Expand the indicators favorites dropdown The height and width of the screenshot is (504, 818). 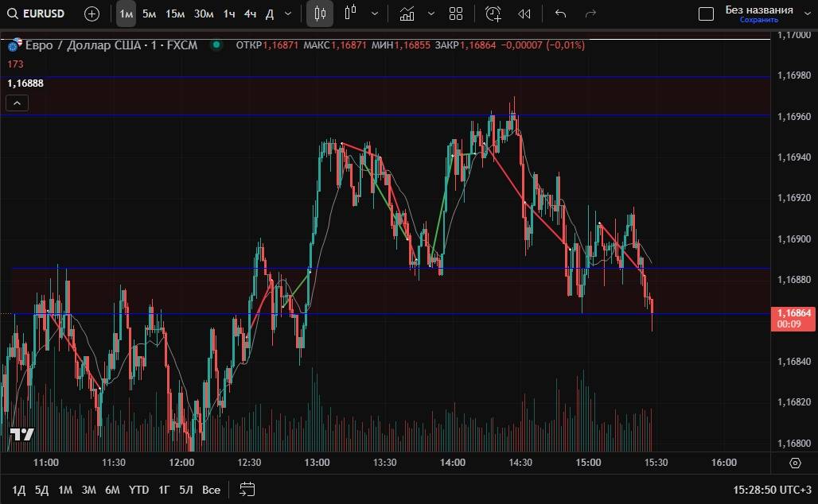(431, 14)
